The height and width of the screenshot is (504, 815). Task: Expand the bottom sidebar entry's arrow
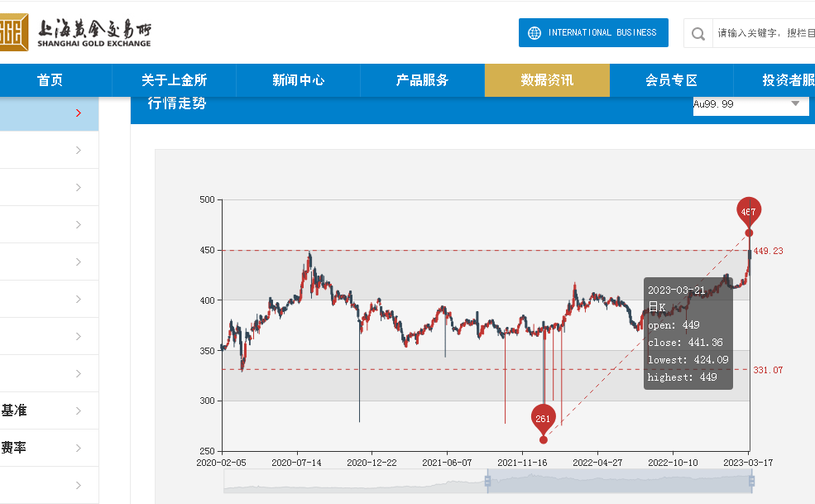tap(80, 485)
